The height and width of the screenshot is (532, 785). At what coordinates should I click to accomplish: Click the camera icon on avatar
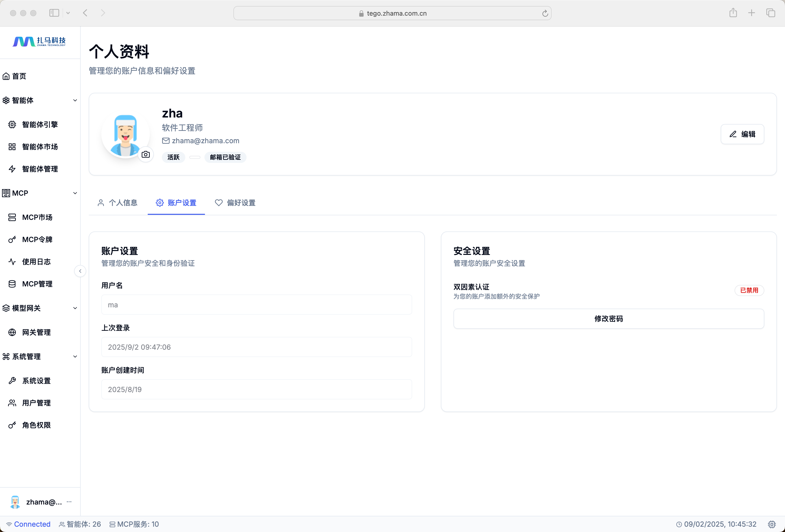point(146,154)
